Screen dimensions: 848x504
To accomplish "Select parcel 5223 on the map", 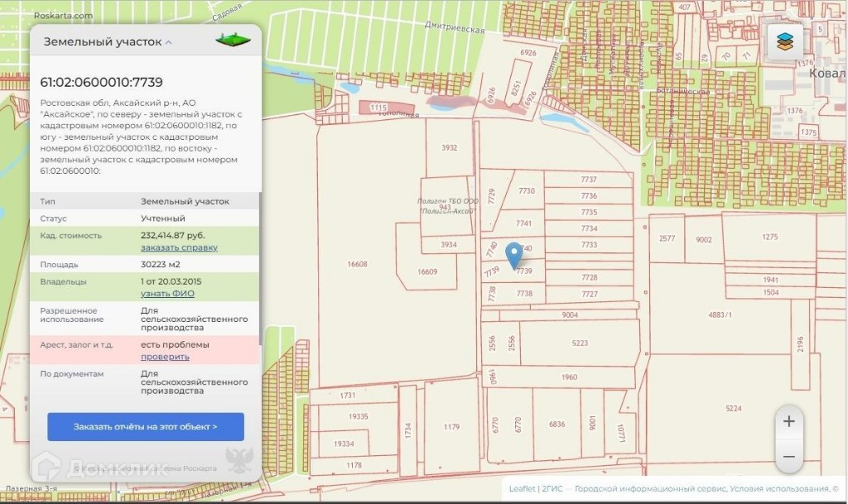I will pyautogui.click(x=580, y=343).
